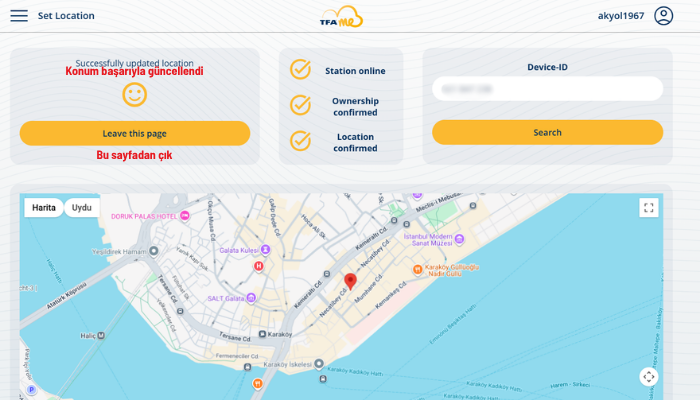The height and width of the screenshot is (400, 700).
Task: Click the TFA me cloud logo
Action: tap(341, 16)
